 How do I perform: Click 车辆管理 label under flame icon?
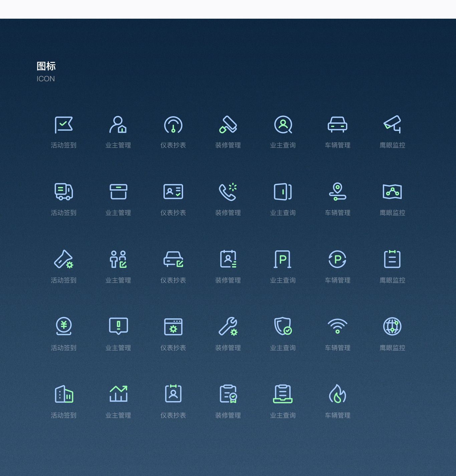tap(337, 415)
